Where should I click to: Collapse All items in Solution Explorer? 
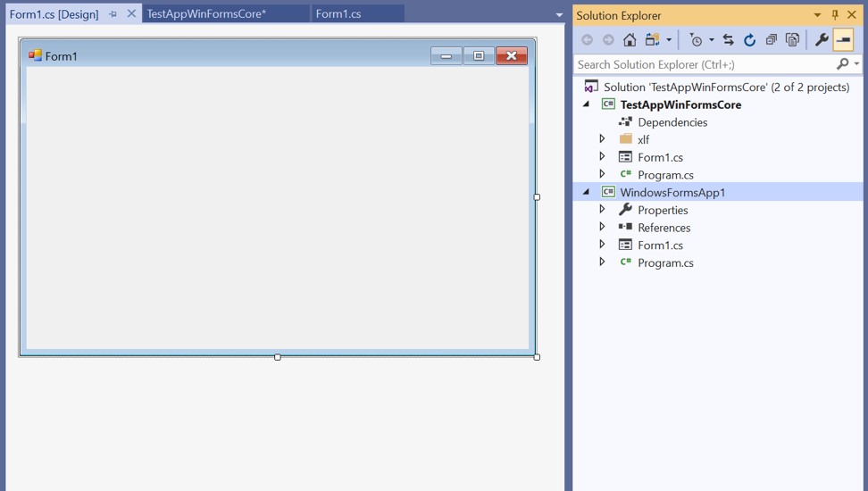[772, 40]
